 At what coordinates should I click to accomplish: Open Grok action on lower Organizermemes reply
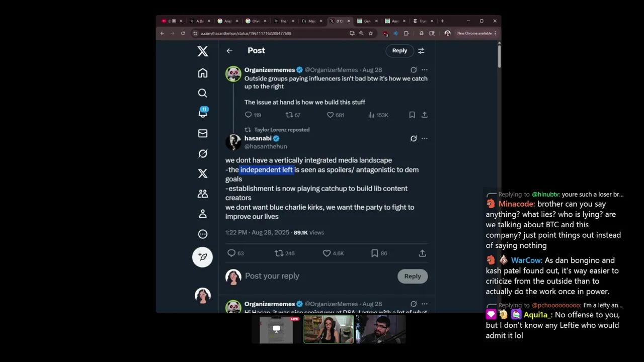pos(414,304)
